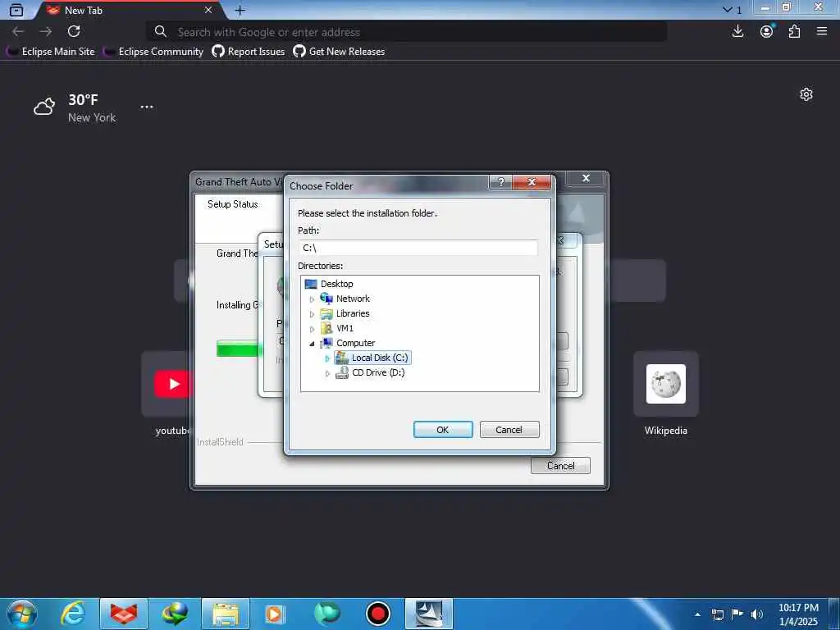Open the taskbar clock and date
840x630 pixels.
pyautogui.click(x=798, y=614)
